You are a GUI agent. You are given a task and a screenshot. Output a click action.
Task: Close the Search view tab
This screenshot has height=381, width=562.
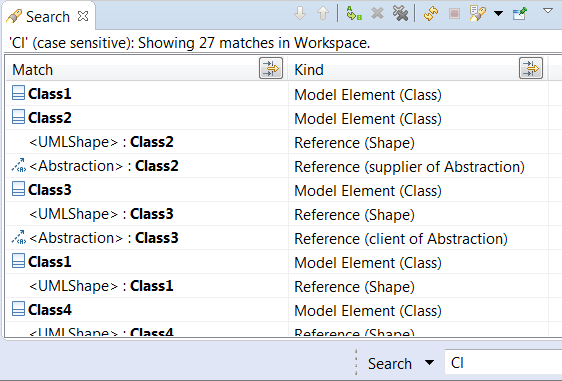83,16
